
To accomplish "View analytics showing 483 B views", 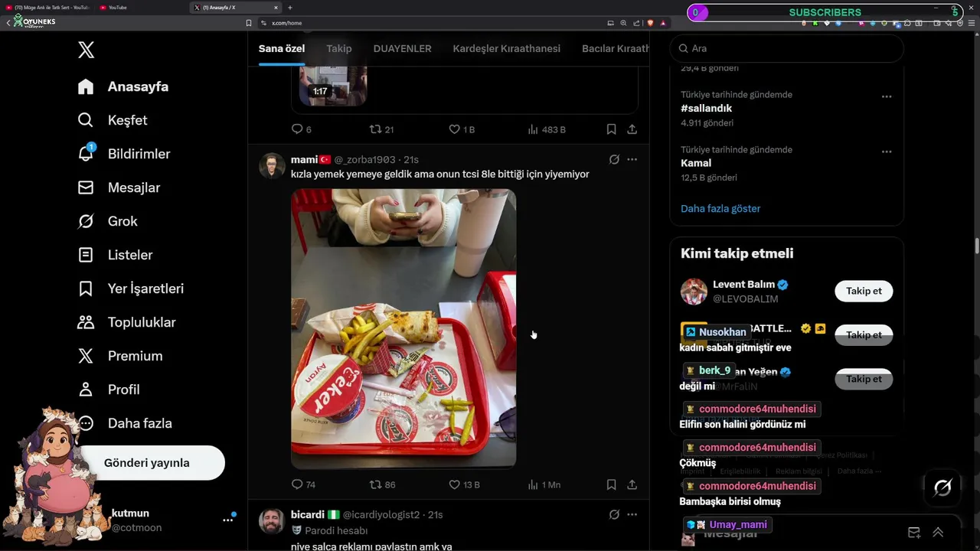I will pos(547,129).
